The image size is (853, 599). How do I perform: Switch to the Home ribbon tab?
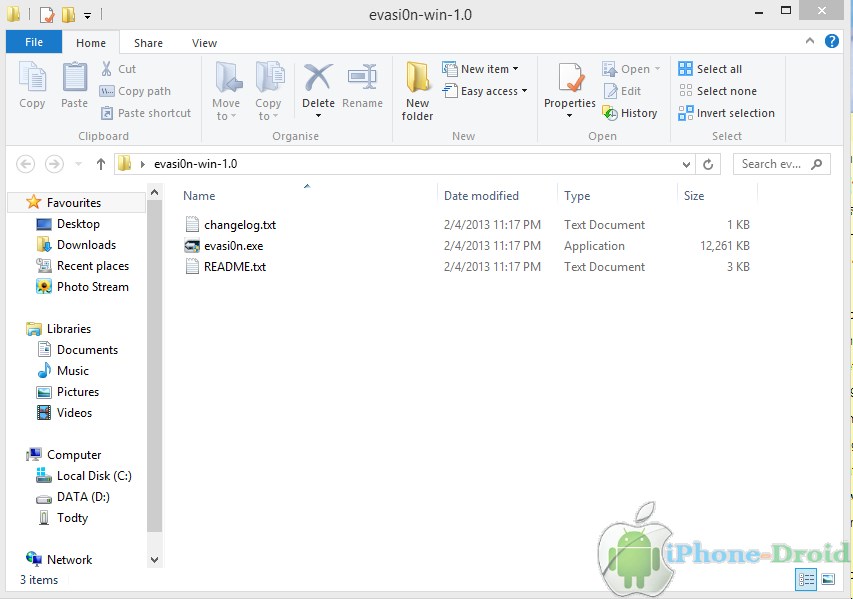pyautogui.click(x=91, y=42)
